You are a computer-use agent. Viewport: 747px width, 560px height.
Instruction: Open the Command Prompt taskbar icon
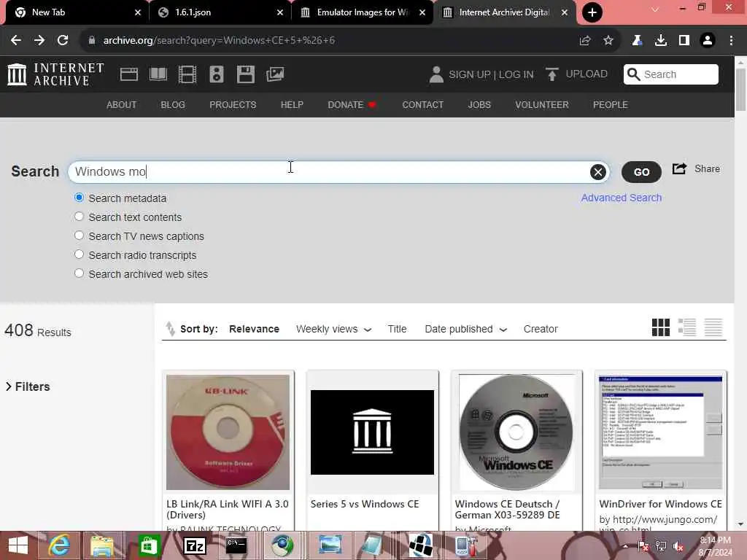coord(236,545)
